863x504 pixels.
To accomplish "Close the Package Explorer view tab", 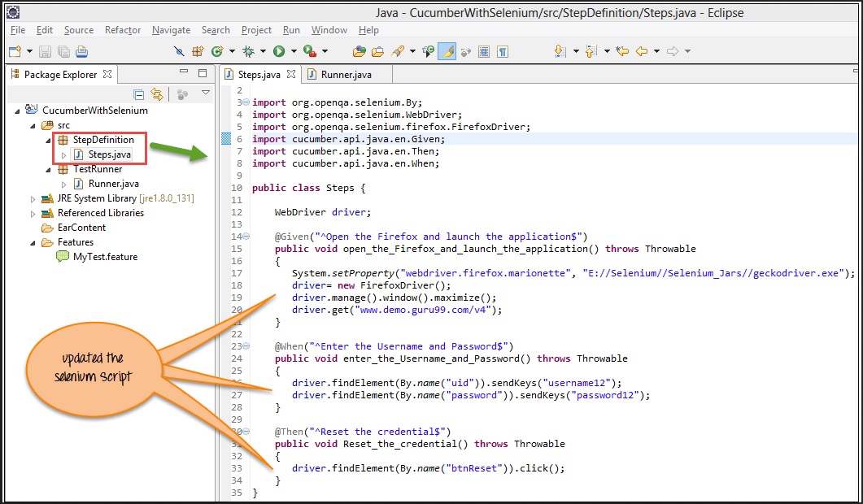I will tap(108, 74).
